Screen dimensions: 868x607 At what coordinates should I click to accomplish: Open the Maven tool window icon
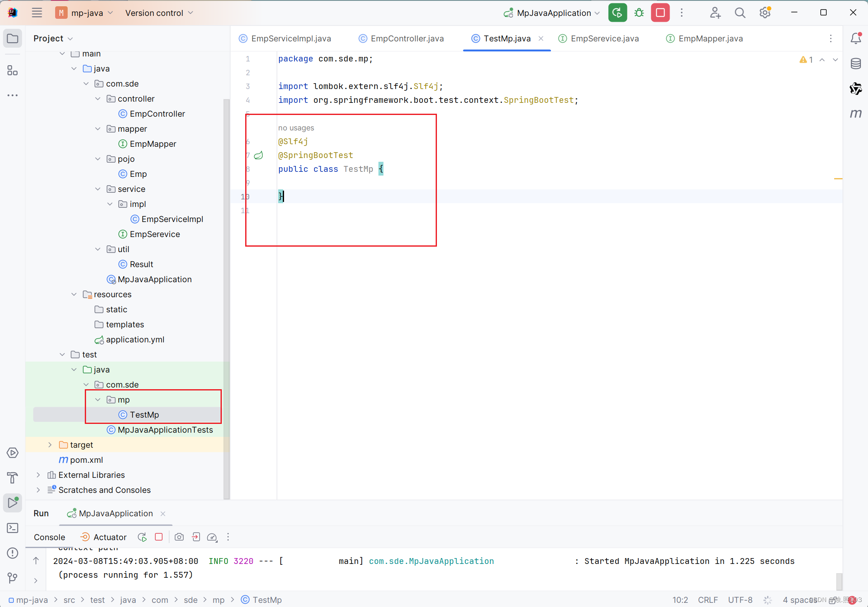[x=855, y=114]
